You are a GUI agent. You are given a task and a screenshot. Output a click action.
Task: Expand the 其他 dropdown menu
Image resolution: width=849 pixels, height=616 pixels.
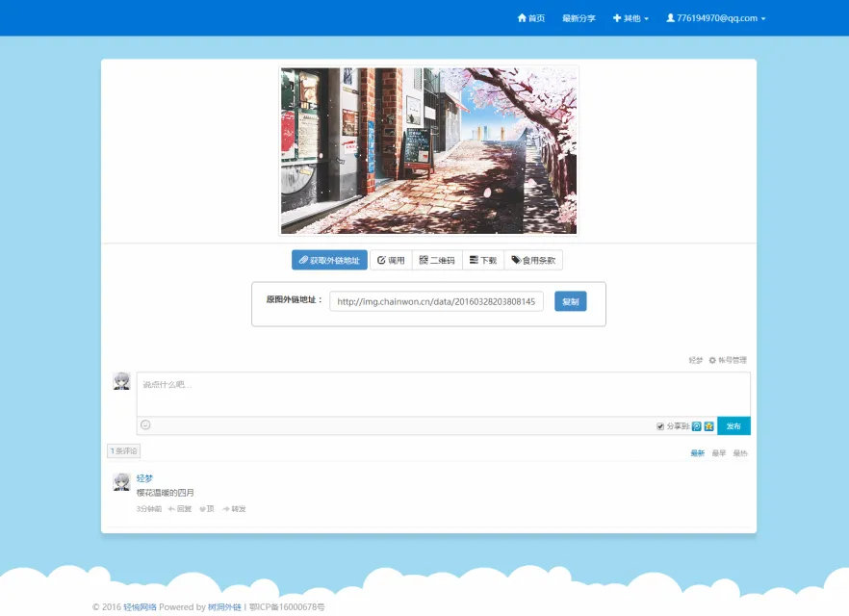630,18
